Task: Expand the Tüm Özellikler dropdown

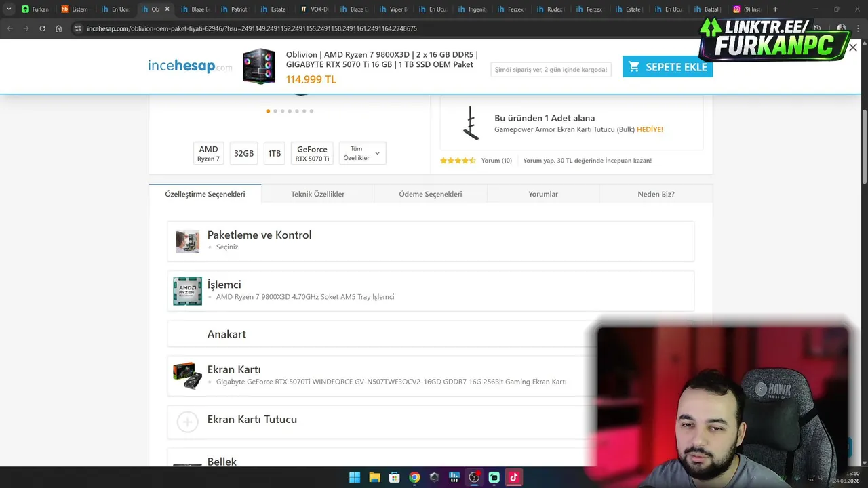Action: [x=362, y=153]
